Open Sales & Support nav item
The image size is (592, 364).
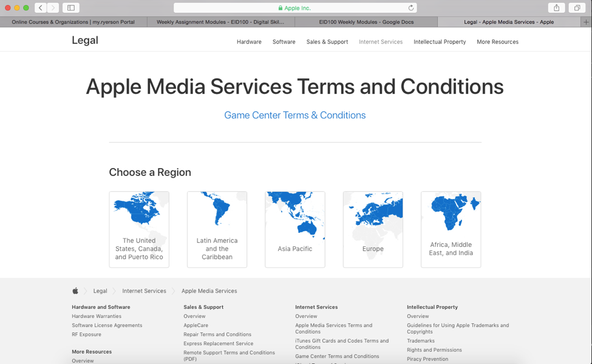pyautogui.click(x=327, y=42)
